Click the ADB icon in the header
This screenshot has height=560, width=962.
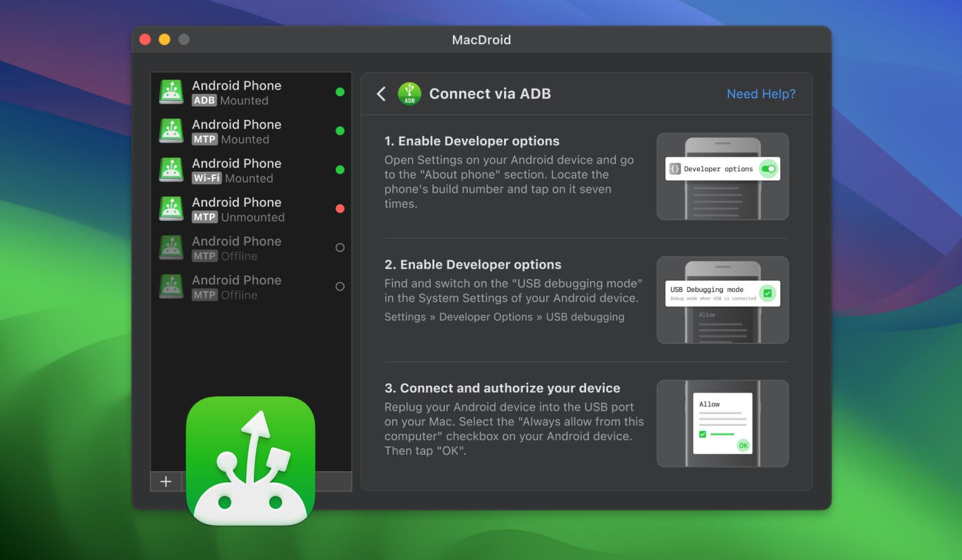[409, 93]
